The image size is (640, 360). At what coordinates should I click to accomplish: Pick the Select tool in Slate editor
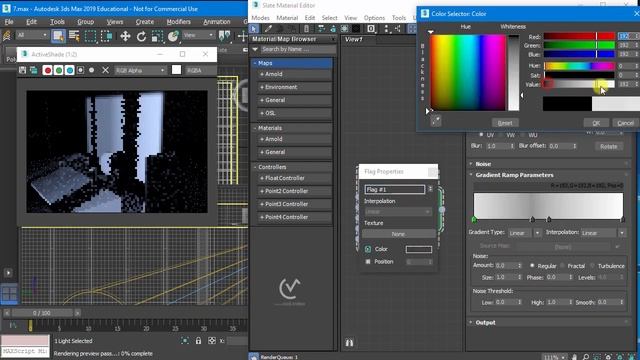point(254,29)
